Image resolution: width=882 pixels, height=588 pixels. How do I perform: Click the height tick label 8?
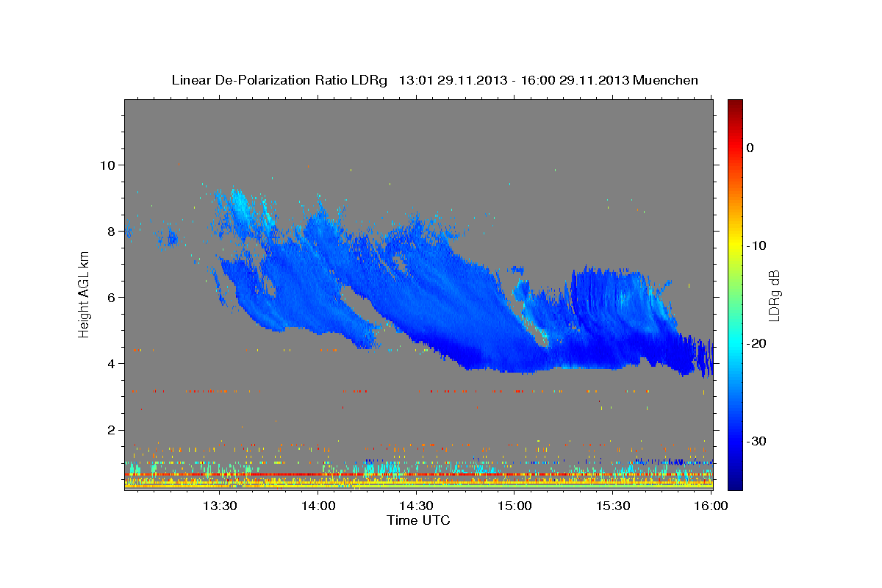111,231
